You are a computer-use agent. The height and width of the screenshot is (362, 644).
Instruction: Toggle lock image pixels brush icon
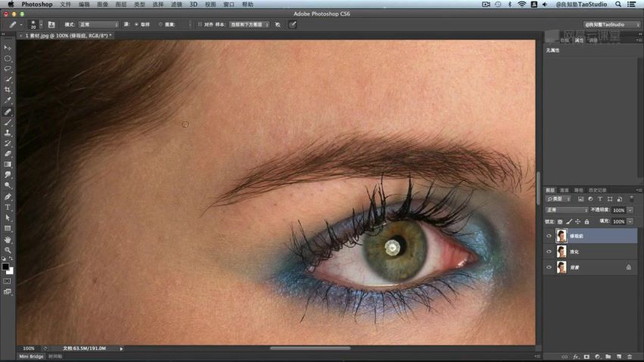click(x=569, y=222)
